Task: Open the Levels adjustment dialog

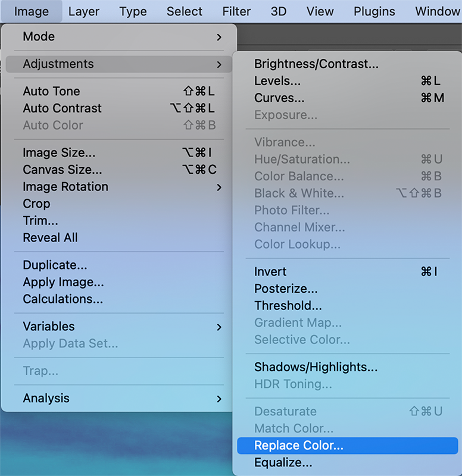Action: coord(277,81)
